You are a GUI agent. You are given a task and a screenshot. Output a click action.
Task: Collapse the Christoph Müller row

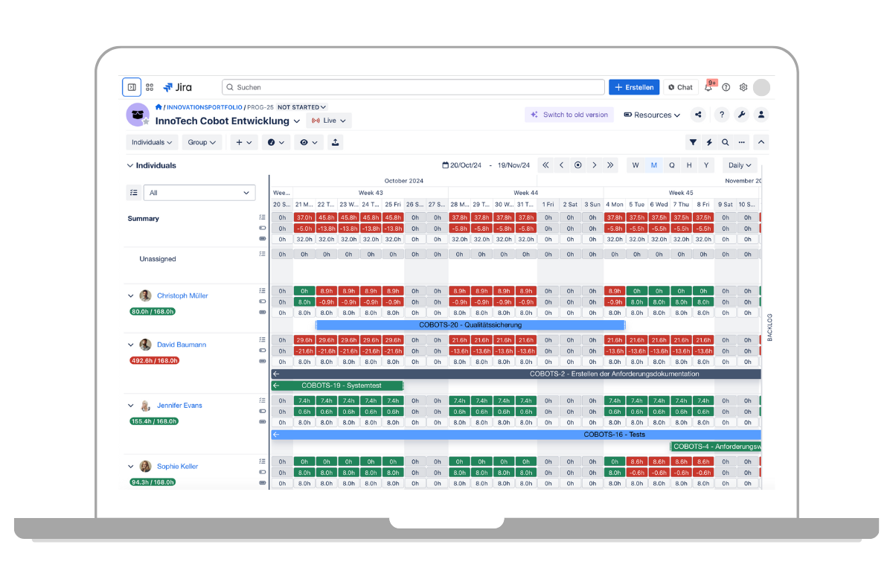(x=131, y=295)
